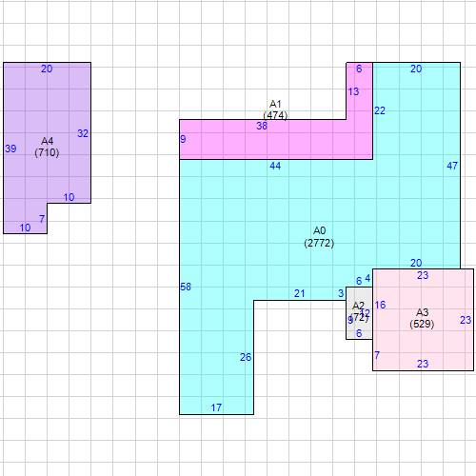Image resolution: width=476 pixels, height=476 pixels.
Task: Click the A0 (2772) area label
Action: 319,237
